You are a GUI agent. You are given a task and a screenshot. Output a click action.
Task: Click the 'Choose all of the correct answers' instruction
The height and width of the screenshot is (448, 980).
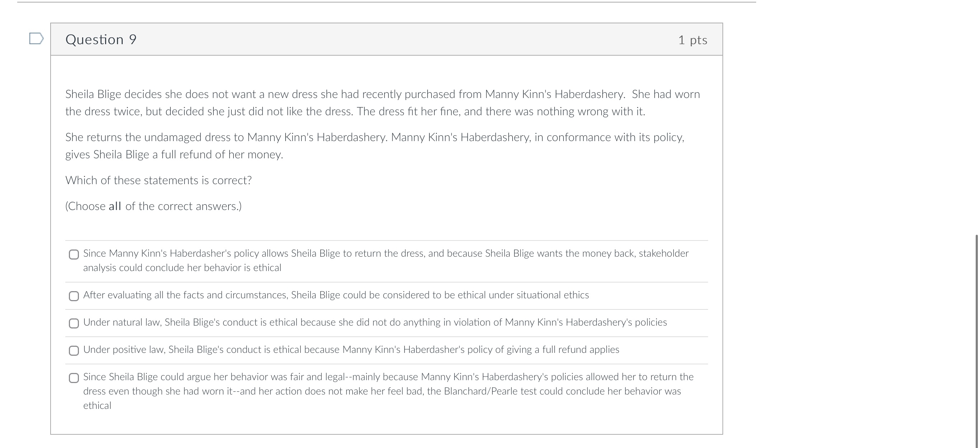(x=153, y=206)
